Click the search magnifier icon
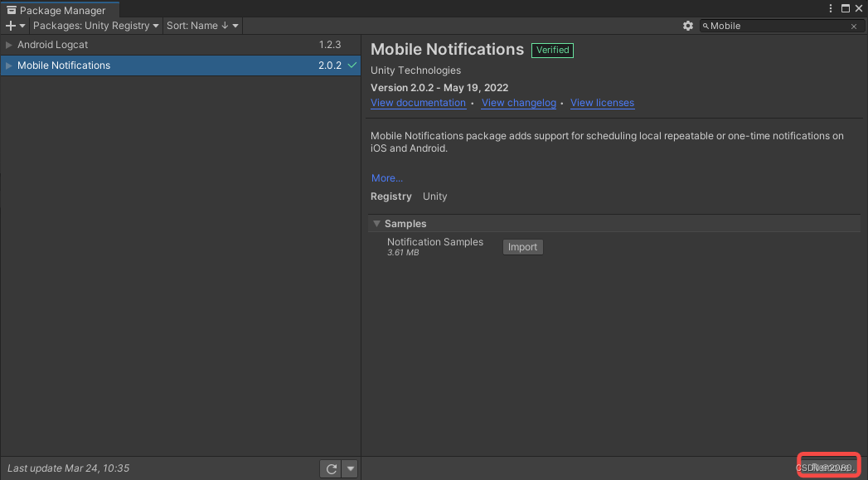The height and width of the screenshot is (480, 868). tap(706, 26)
